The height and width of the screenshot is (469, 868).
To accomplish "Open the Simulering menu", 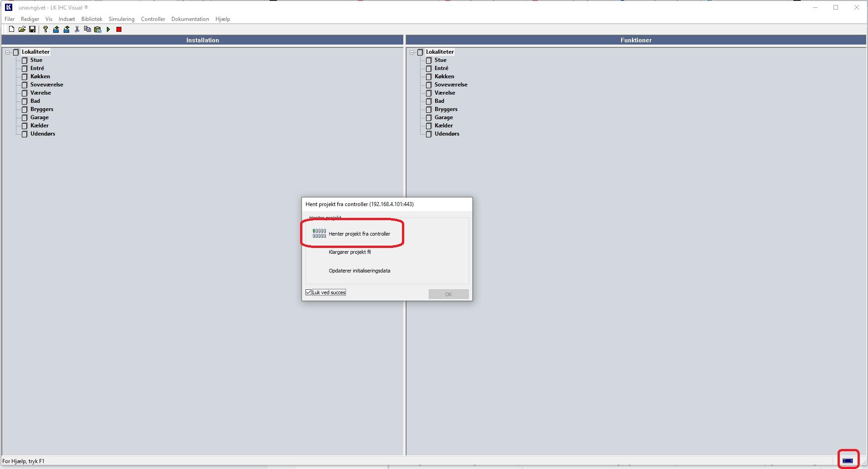I will [x=121, y=19].
